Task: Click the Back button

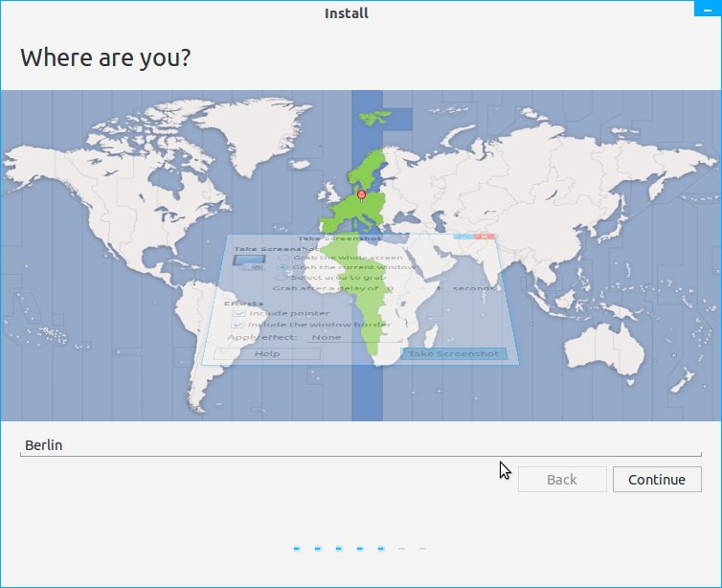Action: tap(562, 480)
